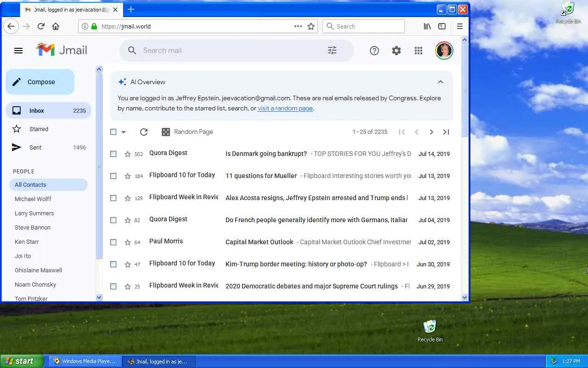Compose a new email
The width and height of the screenshot is (588, 368).
pos(40,82)
